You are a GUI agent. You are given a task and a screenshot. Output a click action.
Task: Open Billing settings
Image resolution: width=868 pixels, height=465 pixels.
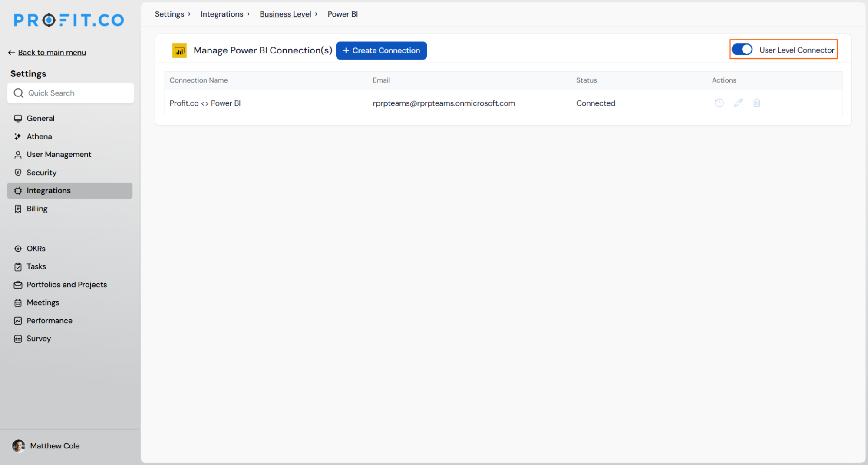pos(69,209)
